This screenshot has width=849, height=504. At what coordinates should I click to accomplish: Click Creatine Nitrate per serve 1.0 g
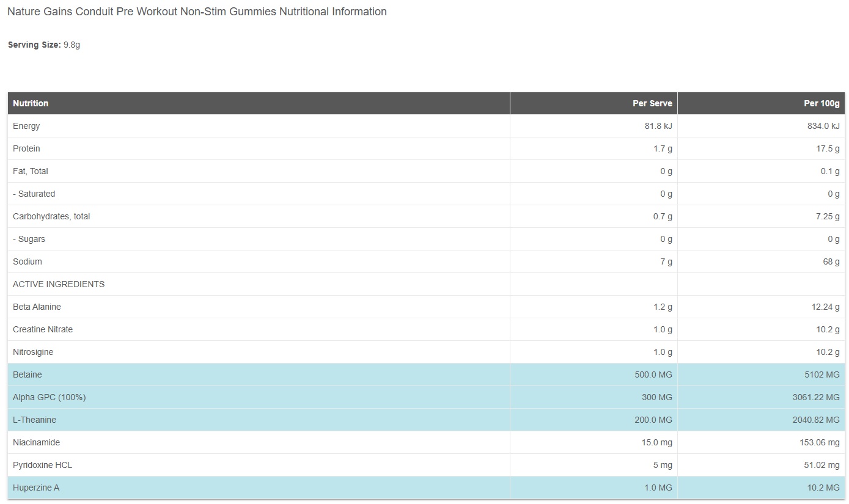pos(663,329)
